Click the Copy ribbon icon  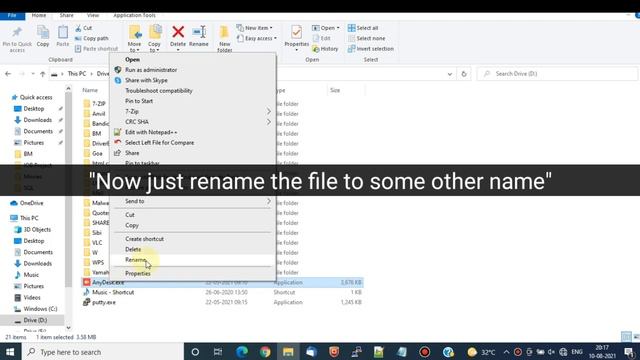tap(43, 36)
